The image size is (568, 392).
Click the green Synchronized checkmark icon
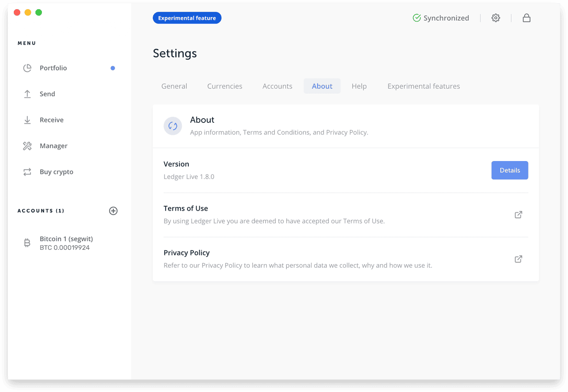tap(417, 18)
